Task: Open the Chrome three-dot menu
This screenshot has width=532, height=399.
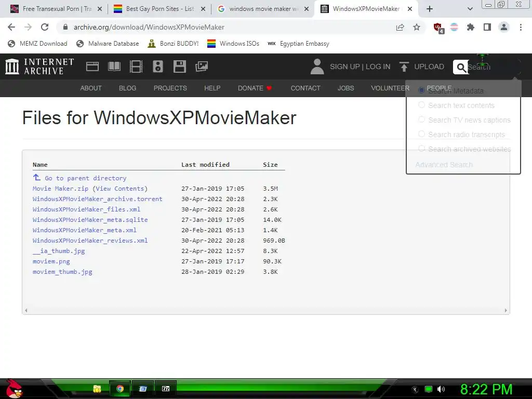Action: (521, 27)
